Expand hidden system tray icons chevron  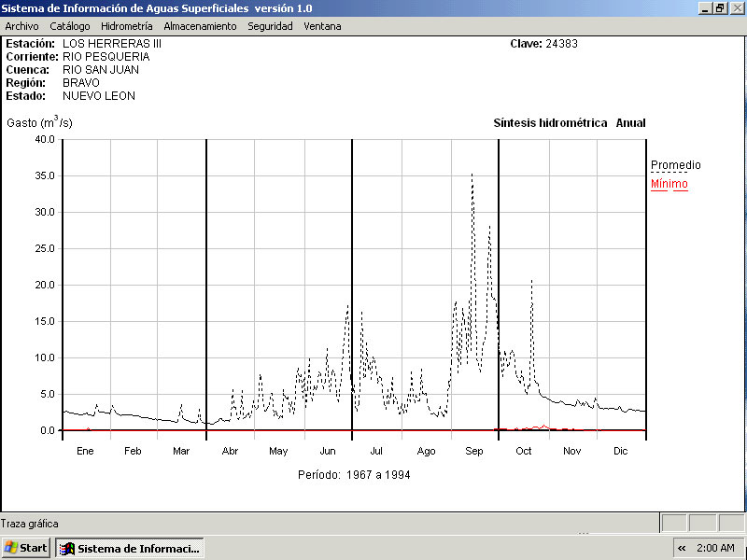[682, 548]
